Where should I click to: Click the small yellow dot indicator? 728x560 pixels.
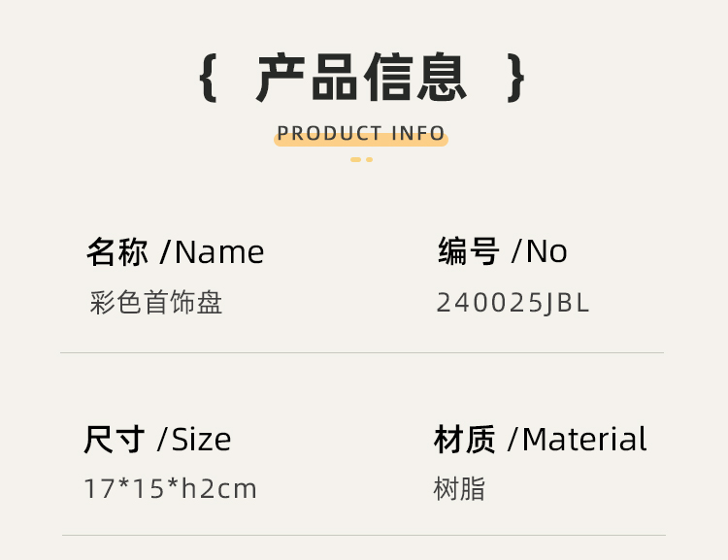[369, 160]
